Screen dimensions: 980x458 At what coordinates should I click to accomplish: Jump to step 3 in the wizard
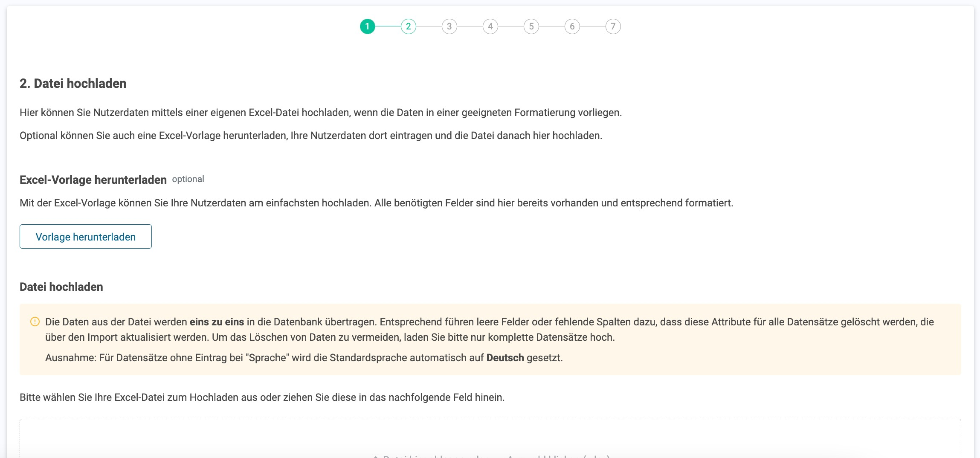[449, 26]
